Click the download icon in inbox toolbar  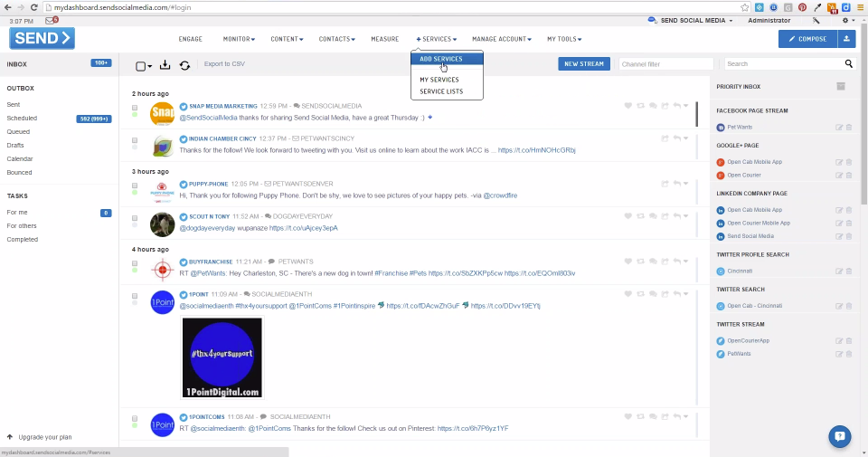point(165,65)
